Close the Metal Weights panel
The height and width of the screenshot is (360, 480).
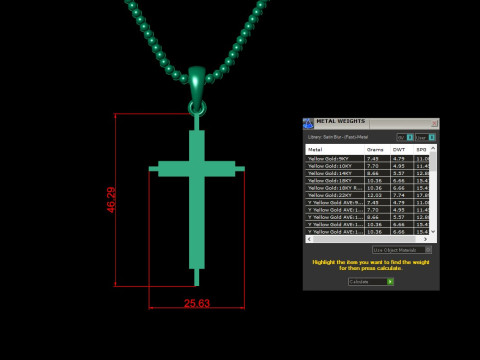[434, 123]
